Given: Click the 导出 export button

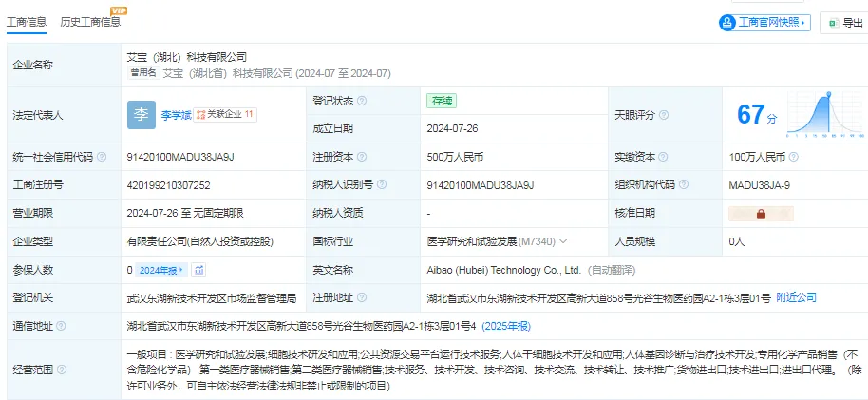Looking at the screenshot, I should (845, 23).
